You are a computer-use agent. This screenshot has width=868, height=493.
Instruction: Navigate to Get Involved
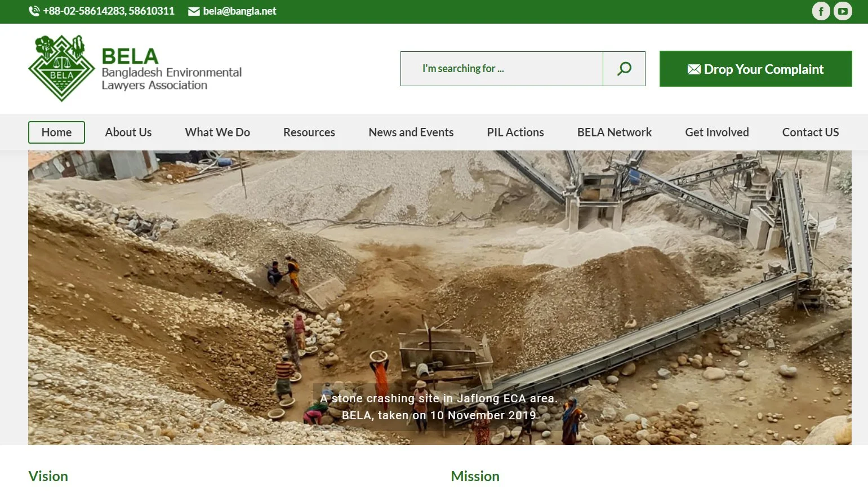717,132
